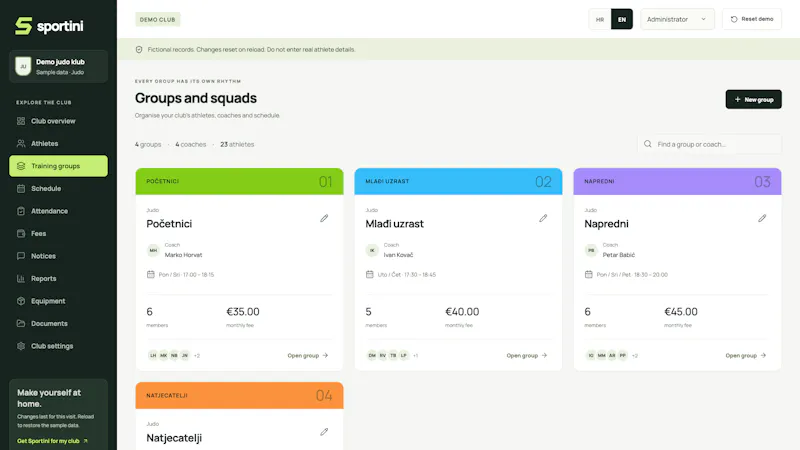Click the orange Natjecatelji 04 header

coord(239,395)
